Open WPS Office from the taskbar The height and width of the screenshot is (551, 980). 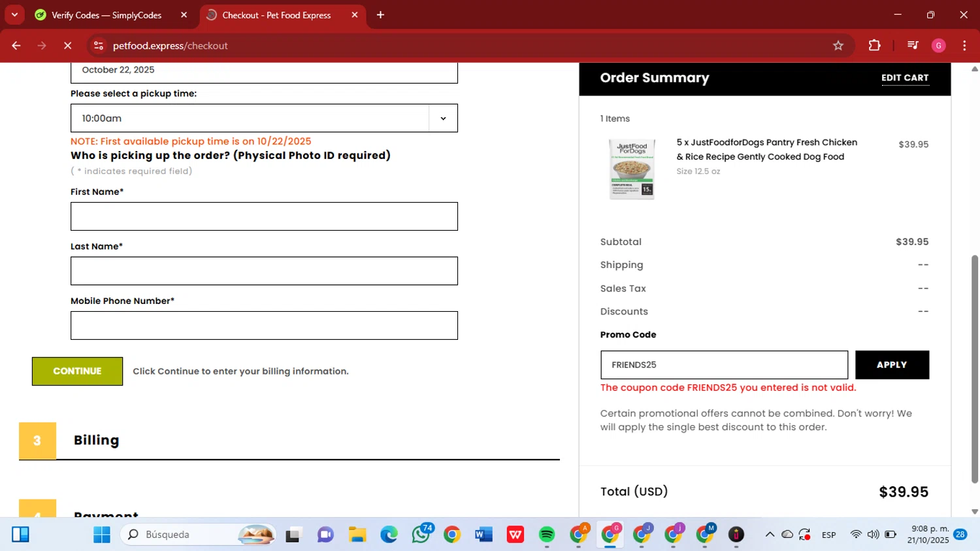click(x=515, y=535)
